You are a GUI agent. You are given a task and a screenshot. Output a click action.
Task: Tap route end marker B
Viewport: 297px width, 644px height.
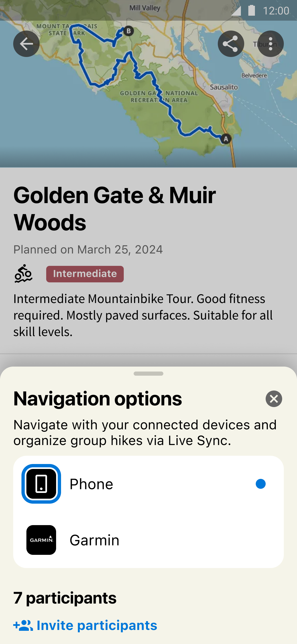coord(128,31)
